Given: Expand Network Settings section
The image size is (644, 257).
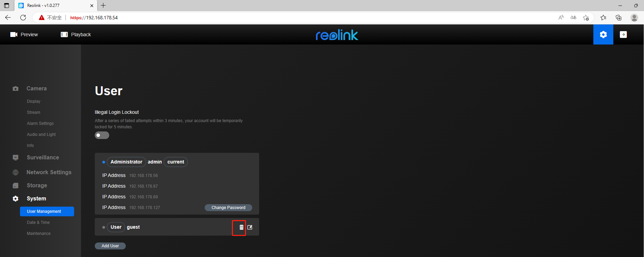Looking at the screenshot, I should (49, 172).
